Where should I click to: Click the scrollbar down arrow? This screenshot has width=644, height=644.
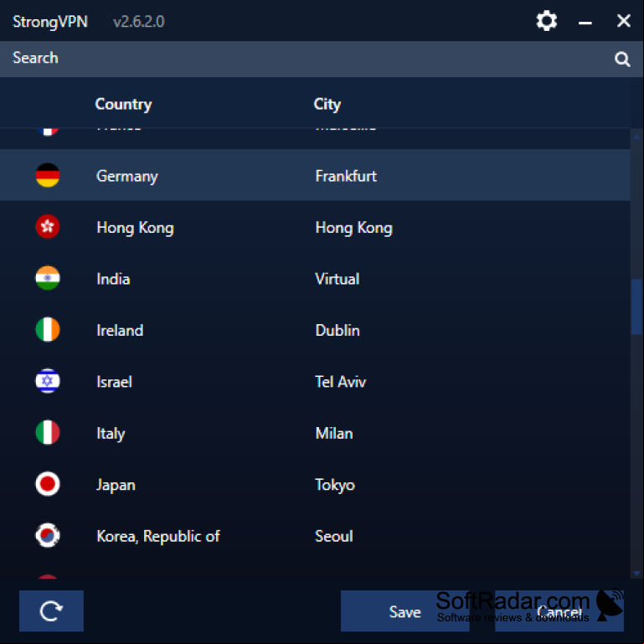[x=636, y=573]
